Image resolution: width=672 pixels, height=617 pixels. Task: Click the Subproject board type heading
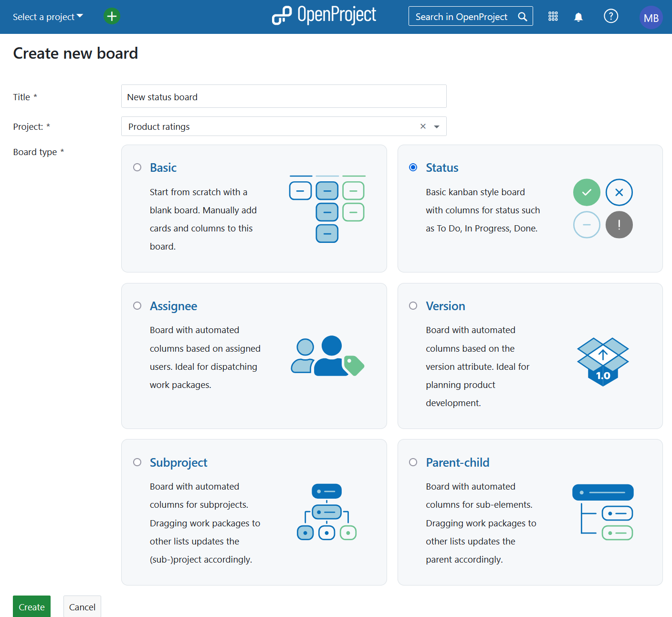coord(178,462)
